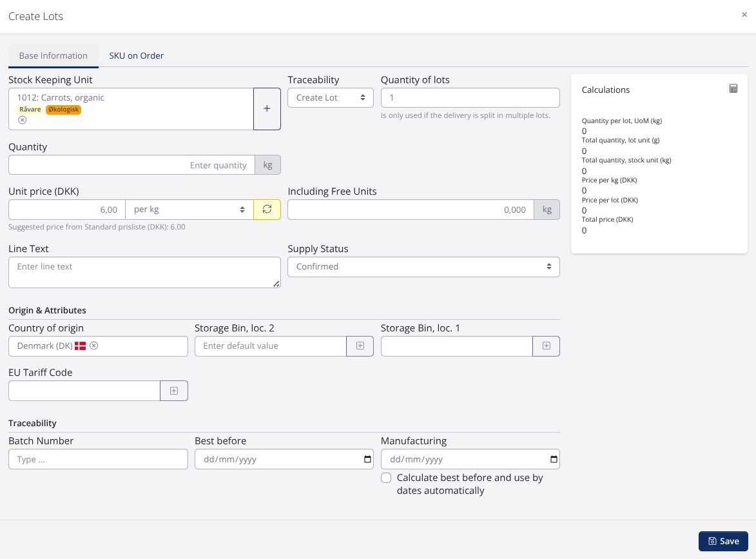Click the add icon for EU Tariff Code

pyautogui.click(x=174, y=391)
